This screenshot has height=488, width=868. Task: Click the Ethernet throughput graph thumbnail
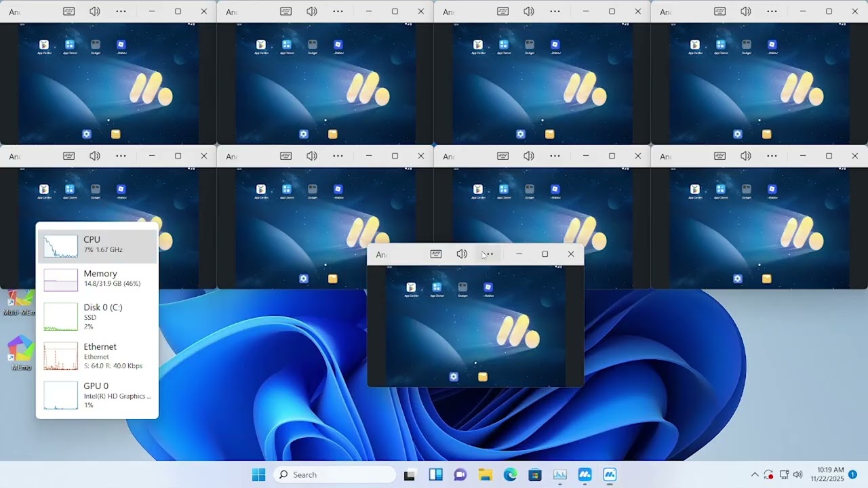pyautogui.click(x=61, y=357)
